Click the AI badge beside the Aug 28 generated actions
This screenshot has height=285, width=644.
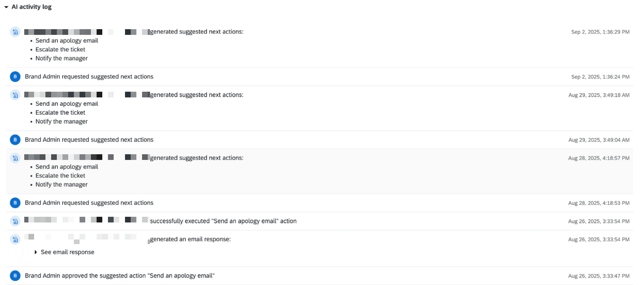[15, 158]
